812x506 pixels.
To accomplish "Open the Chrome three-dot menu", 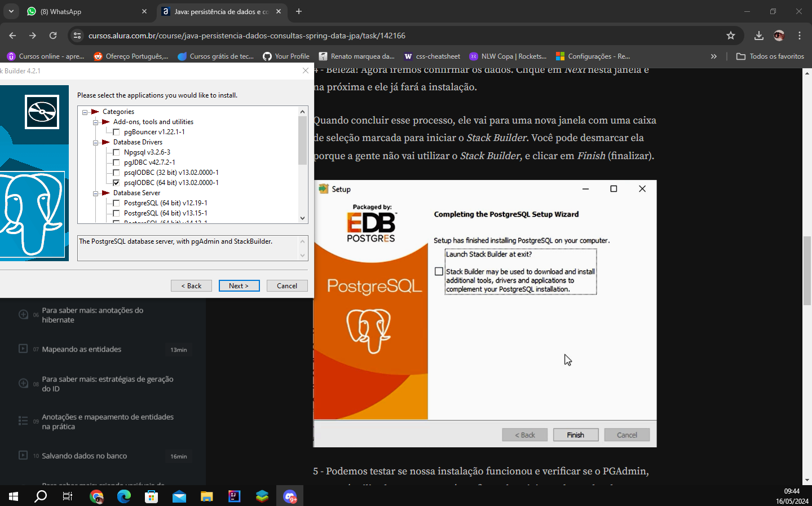I will pos(800,36).
